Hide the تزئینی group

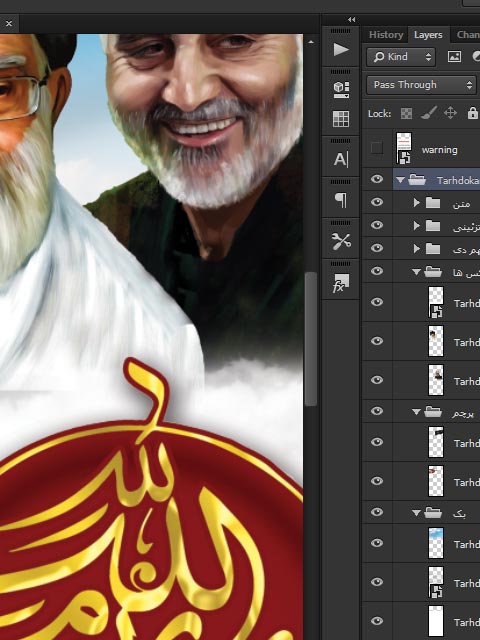pos(377,225)
